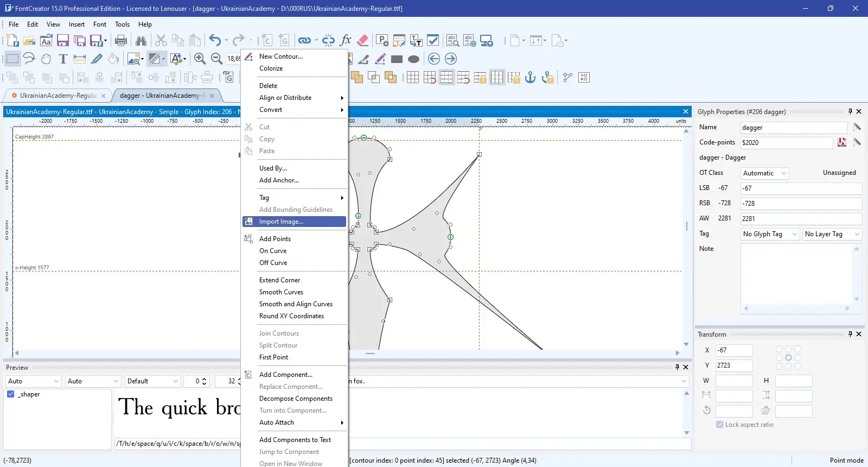
Task: Select the Text tool
Action: coord(63,59)
